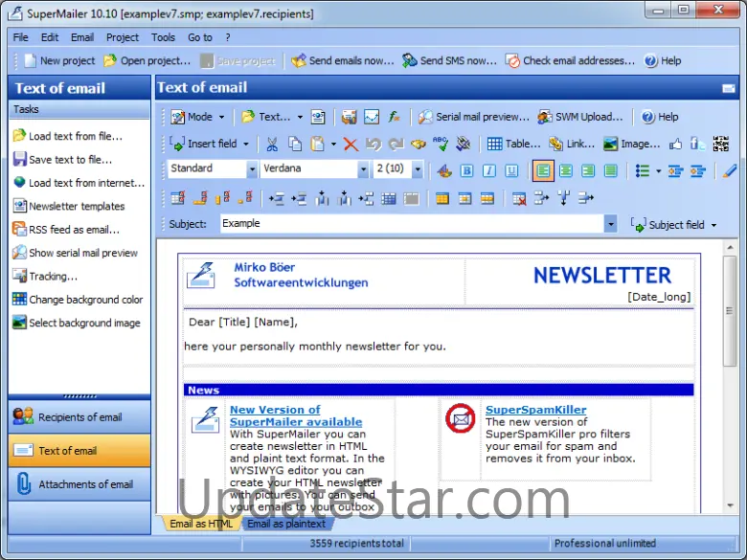The image size is (747, 560).
Task: Enable center text alignment
Action: click(x=566, y=171)
